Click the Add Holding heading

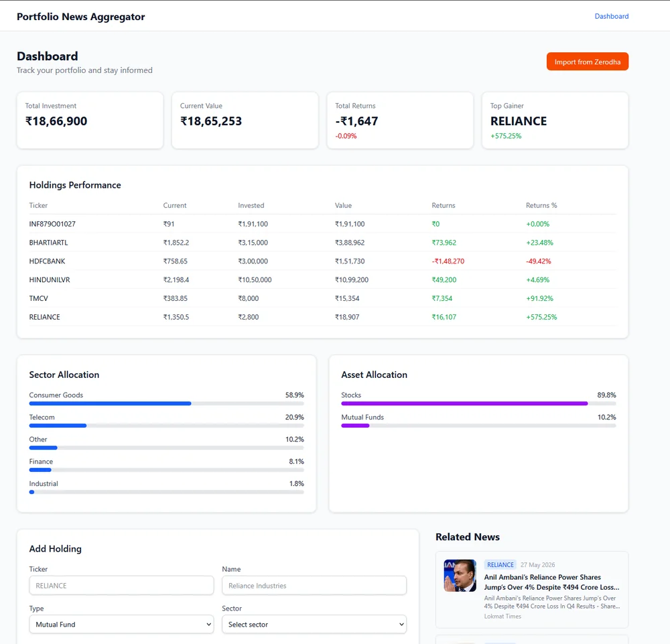coord(55,549)
